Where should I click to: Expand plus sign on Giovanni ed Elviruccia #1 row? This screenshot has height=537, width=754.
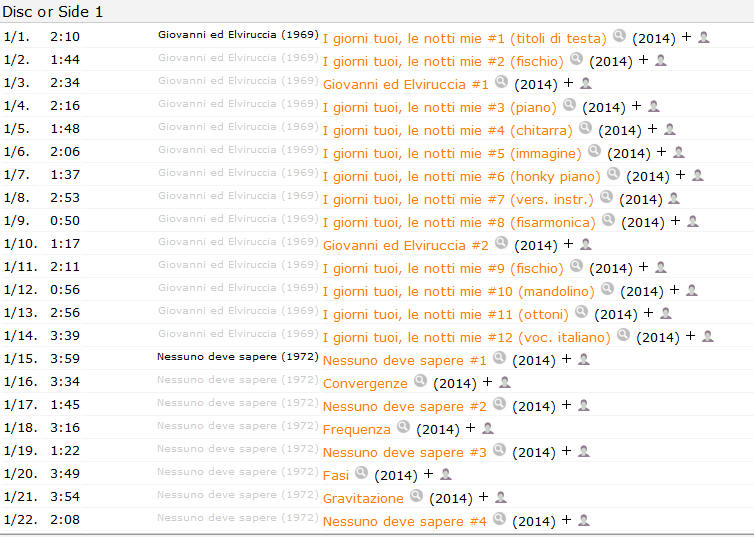coord(568,83)
